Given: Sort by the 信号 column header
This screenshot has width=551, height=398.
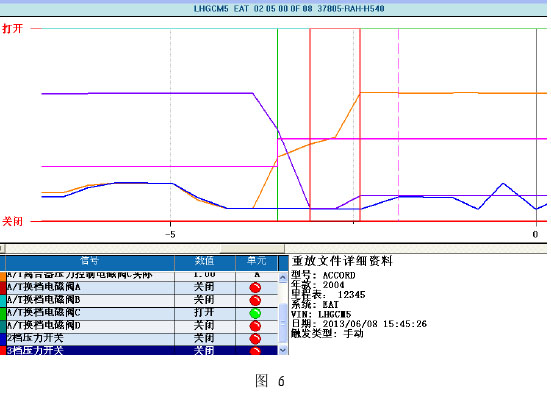Looking at the screenshot, I should (x=90, y=261).
